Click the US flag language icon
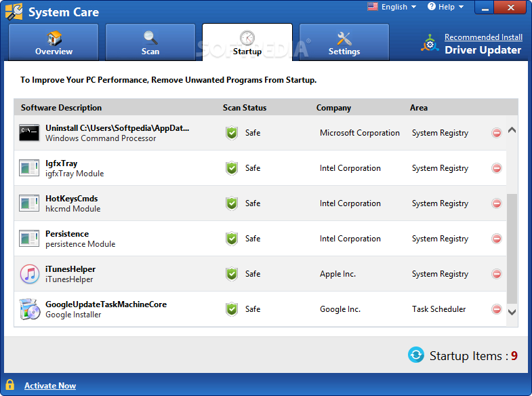Viewport: 532px width, 396px height. (373, 7)
